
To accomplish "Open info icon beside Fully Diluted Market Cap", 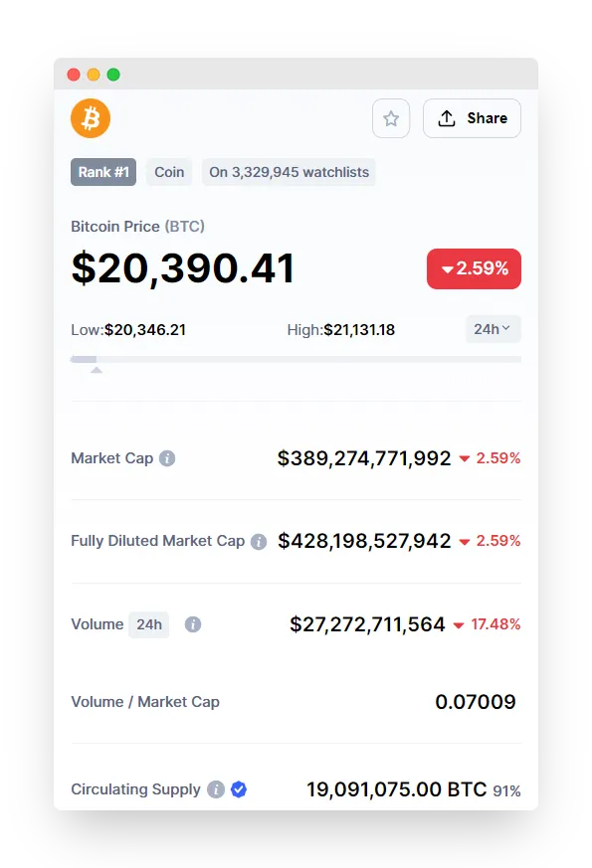I will tap(259, 542).
